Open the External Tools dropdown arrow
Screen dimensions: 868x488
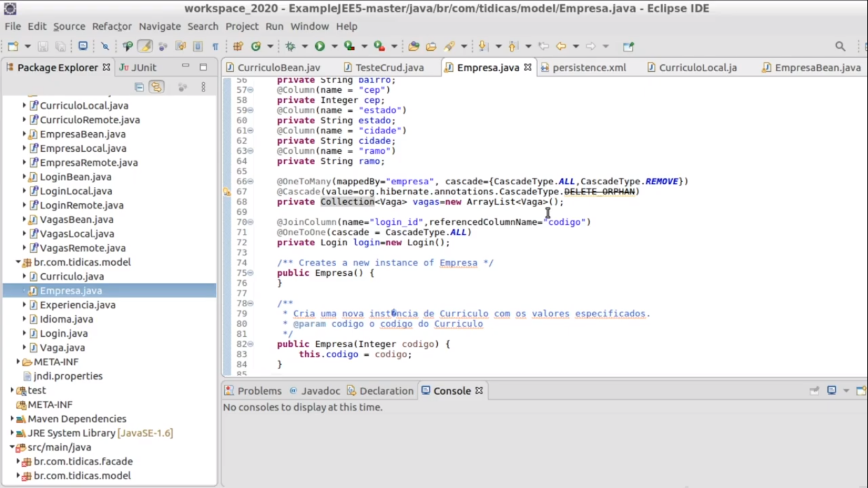[394, 46]
